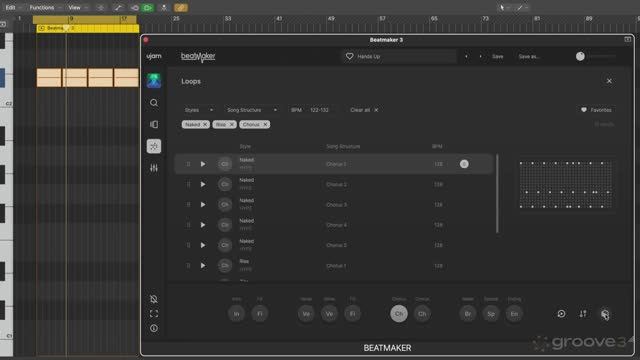Click the round button on Chorus 1 row

click(464, 164)
